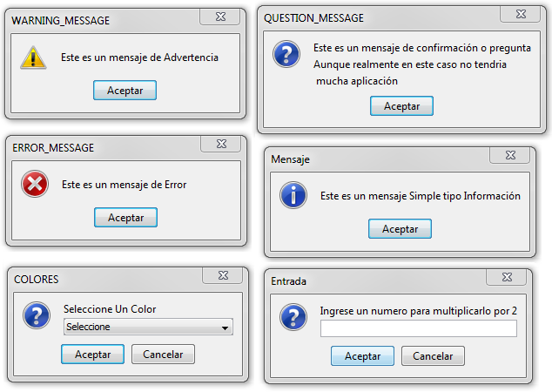Screen dimensions: 552x392
Task: Click Aceptar in the Mensaje information dialog
Action: 400,228
